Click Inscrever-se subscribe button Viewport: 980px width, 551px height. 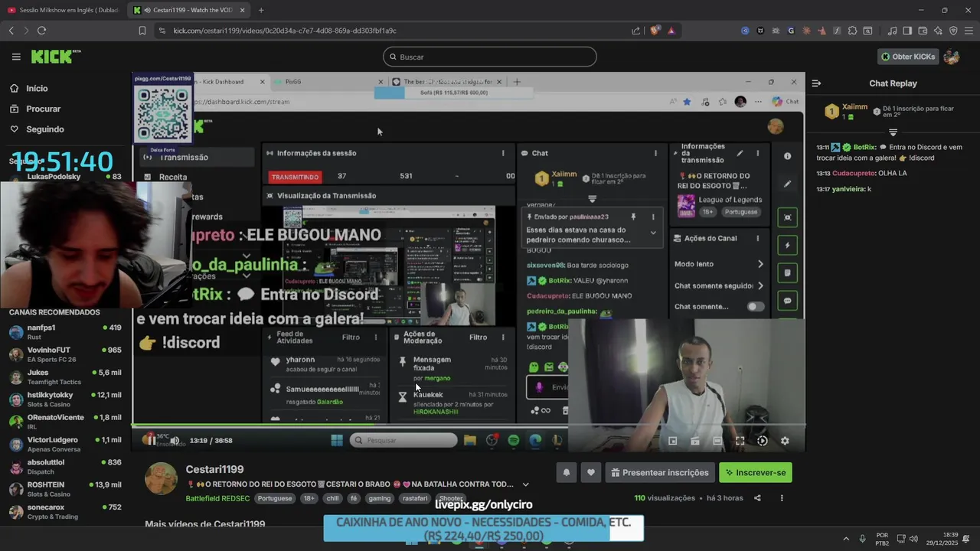pos(756,473)
